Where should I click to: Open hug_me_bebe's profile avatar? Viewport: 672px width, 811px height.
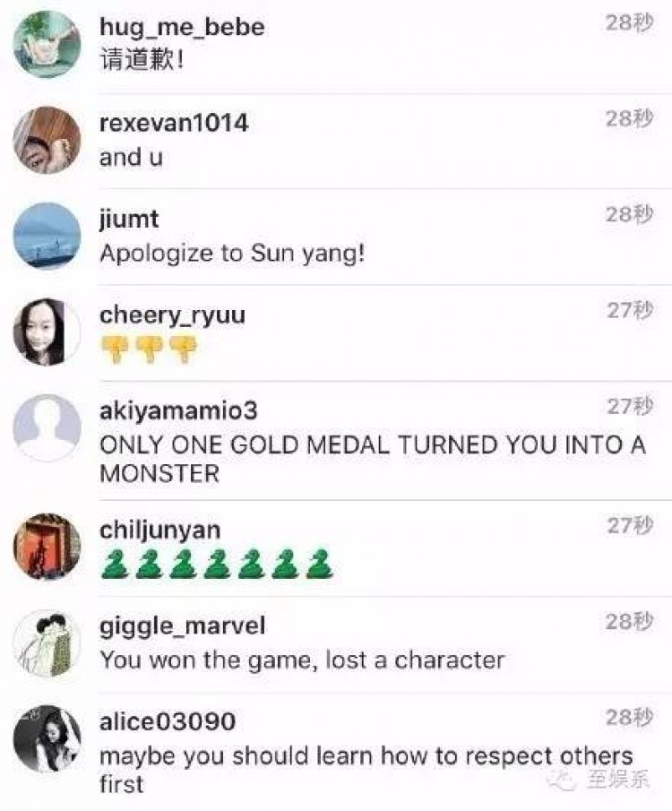tap(47, 45)
